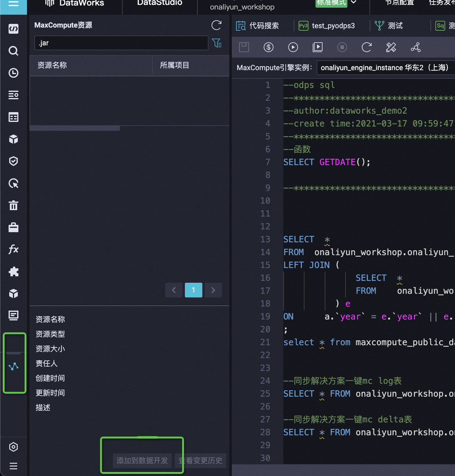Click the reload icon in editor toolbar
Viewport: 455px width, 476px height.
(367, 47)
